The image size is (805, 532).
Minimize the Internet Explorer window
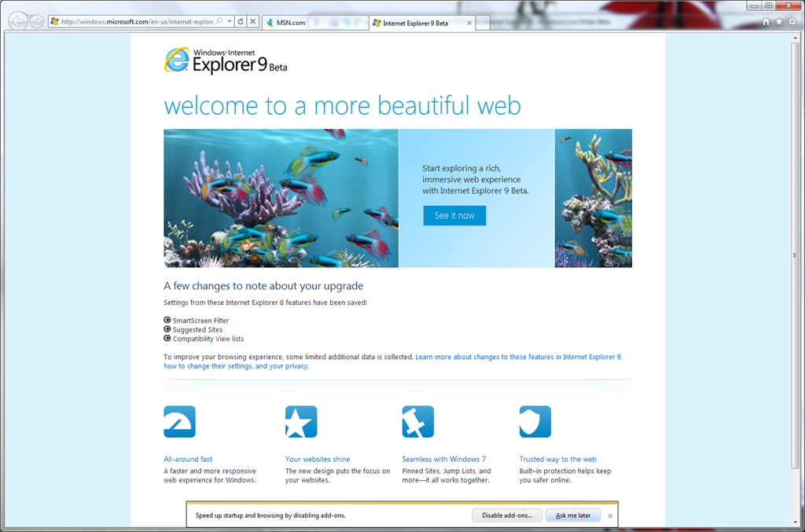(754, 6)
